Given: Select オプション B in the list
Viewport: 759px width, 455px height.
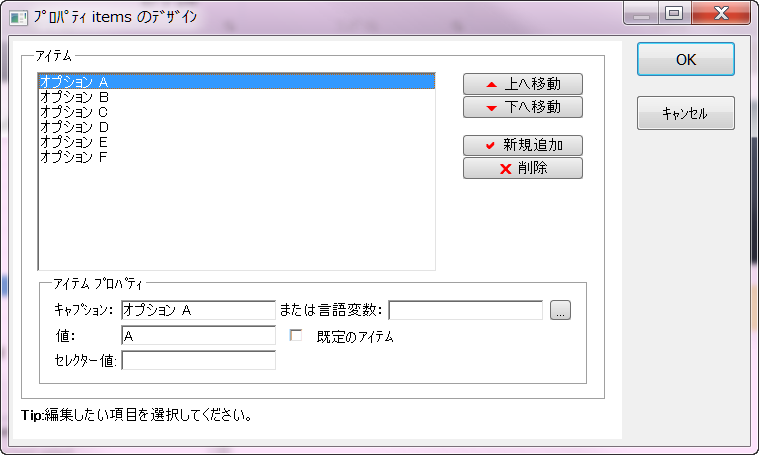Looking at the screenshot, I should click(x=237, y=97).
